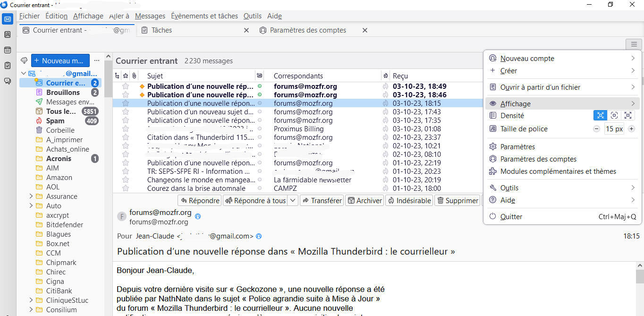
Task: Click the Transférer button
Action: click(x=322, y=200)
